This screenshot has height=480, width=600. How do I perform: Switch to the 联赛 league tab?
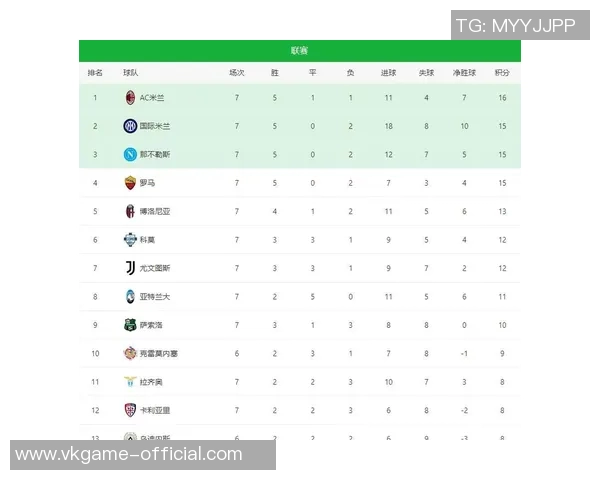[x=300, y=51]
